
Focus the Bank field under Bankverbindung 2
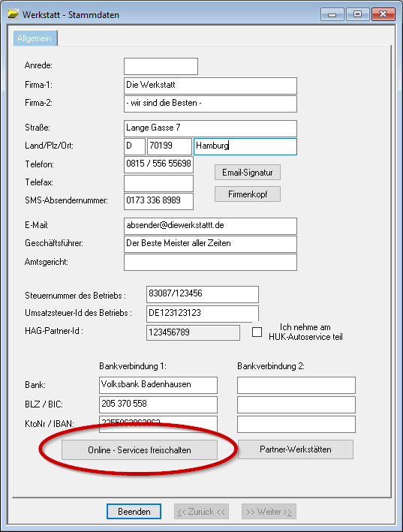click(x=296, y=385)
